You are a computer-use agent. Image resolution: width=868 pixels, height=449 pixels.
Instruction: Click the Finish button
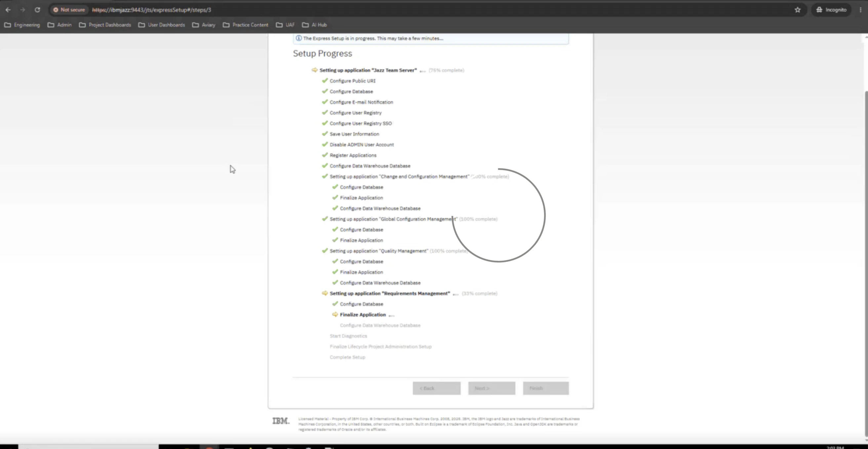pos(546,388)
